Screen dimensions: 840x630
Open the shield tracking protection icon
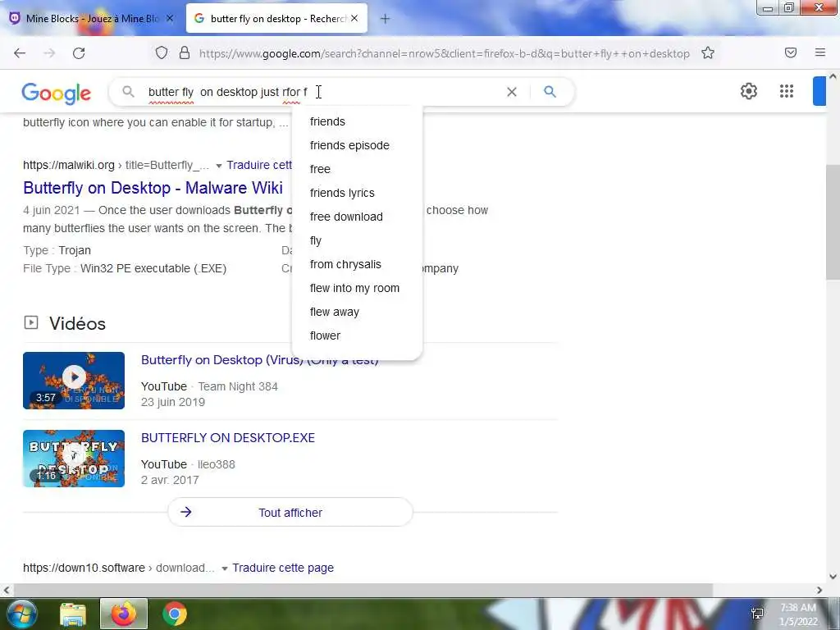[x=162, y=53]
